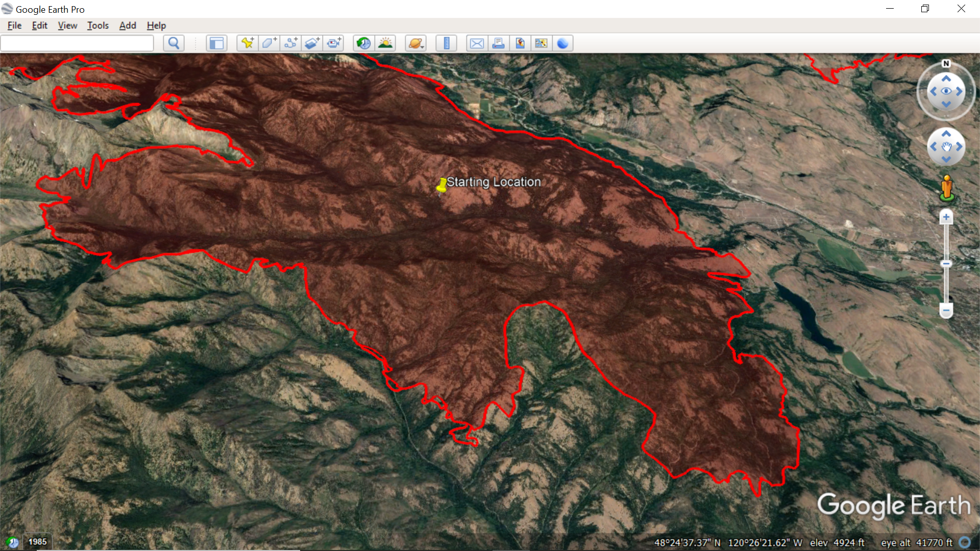Print the current map view

(498, 43)
